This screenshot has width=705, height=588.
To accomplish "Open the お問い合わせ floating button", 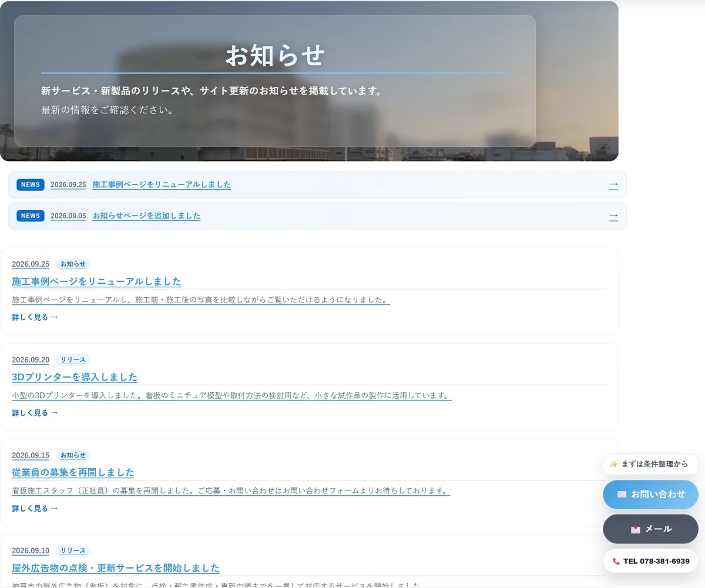I will [x=651, y=495].
